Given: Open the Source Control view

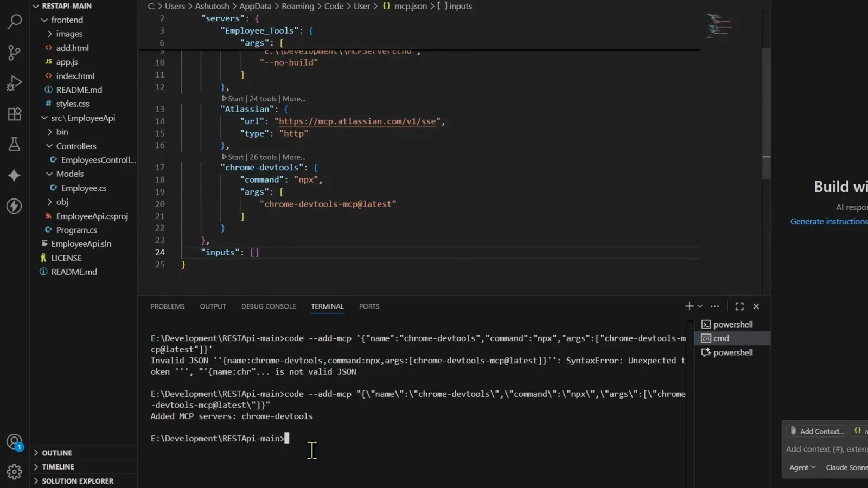Looking at the screenshot, I should coord(14,53).
